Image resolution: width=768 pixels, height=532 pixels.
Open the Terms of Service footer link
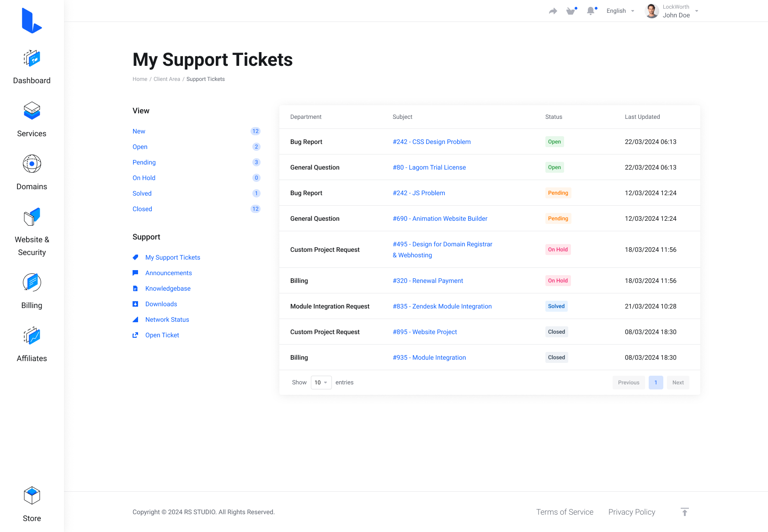565,512
